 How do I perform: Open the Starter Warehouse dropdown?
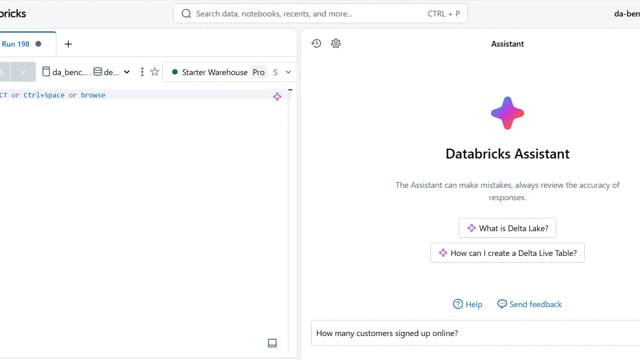pos(230,72)
